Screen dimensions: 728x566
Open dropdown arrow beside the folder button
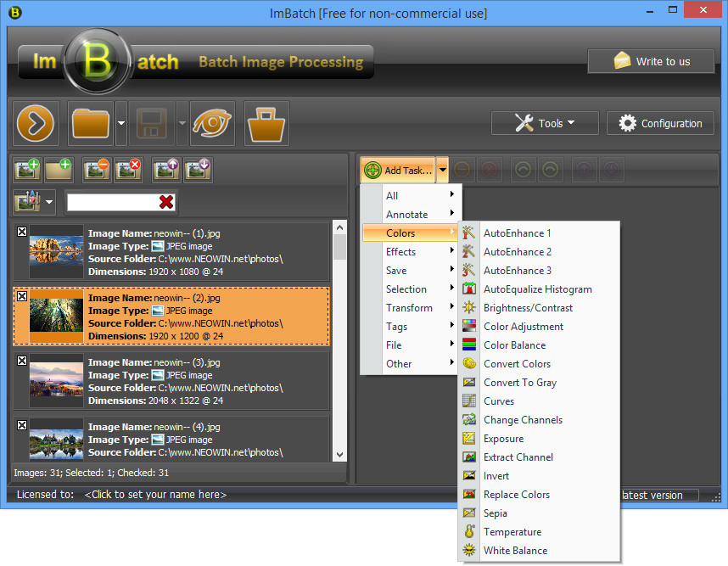click(121, 124)
